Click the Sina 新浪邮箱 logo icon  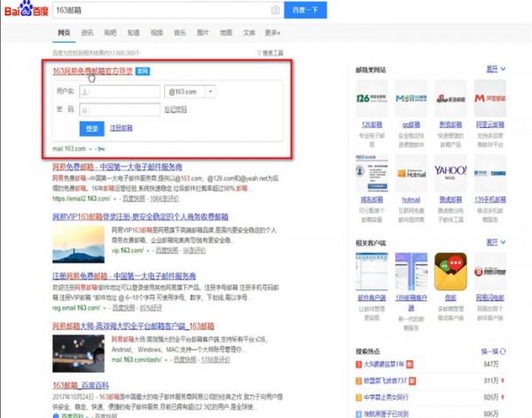pos(450,99)
